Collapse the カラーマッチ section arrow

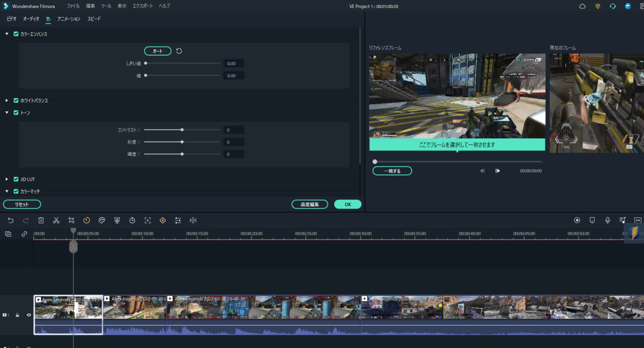[7, 191]
